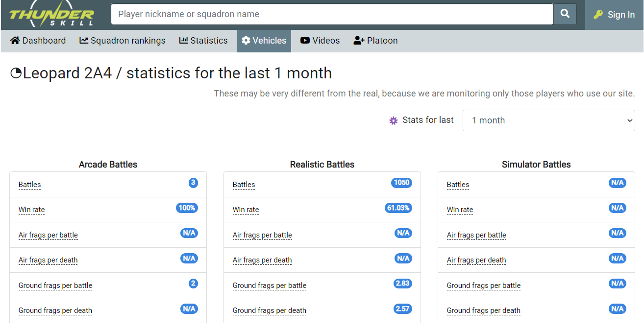The height and width of the screenshot is (333, 644).
Task: Click Ground frags per death in Simulator Battles
Action: [x=483, y=310]
